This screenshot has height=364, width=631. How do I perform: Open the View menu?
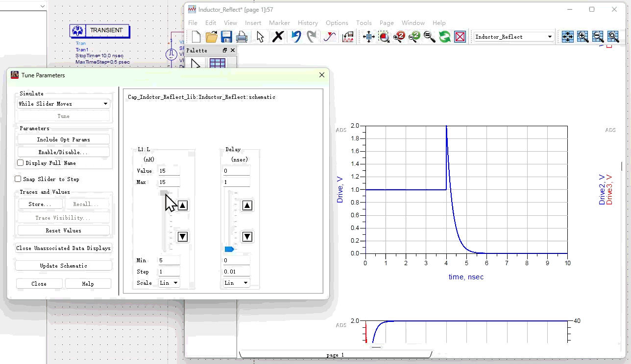[x=231, y=23]
